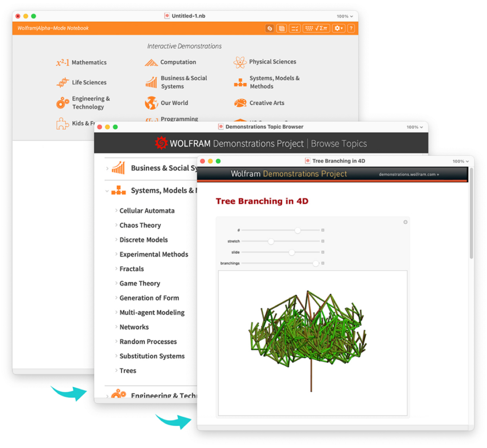Click the slide slider thumb
The width and height of the screenshot is (487, 448).
click(292, 252)
